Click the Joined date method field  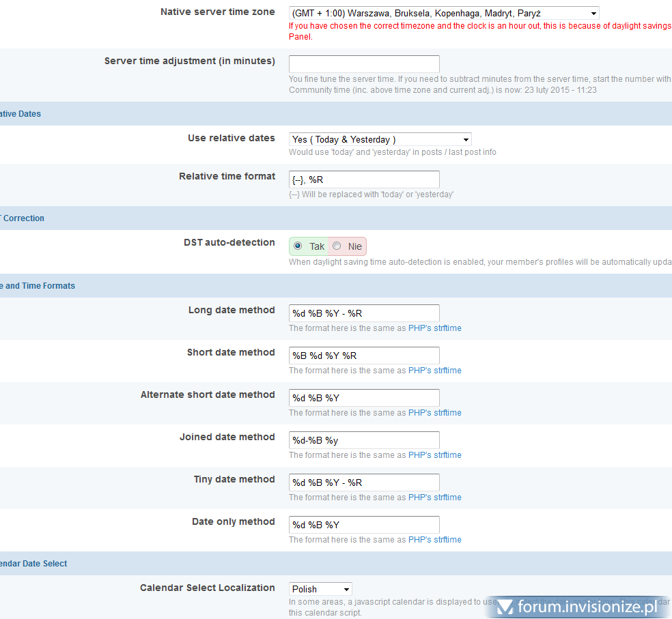coord(364,440)
